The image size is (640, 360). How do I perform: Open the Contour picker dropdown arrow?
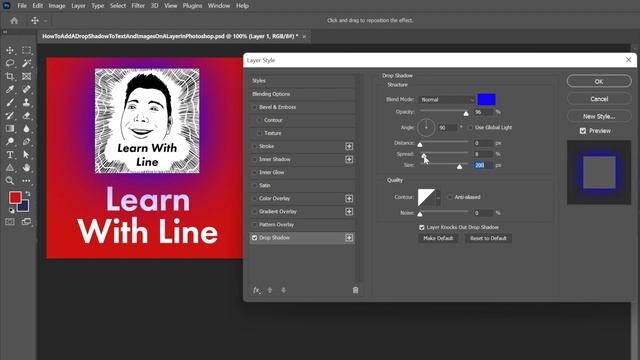438,198
